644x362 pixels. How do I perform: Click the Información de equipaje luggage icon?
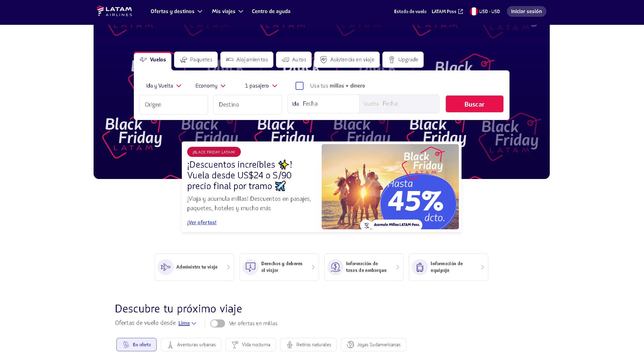point(420,267)
